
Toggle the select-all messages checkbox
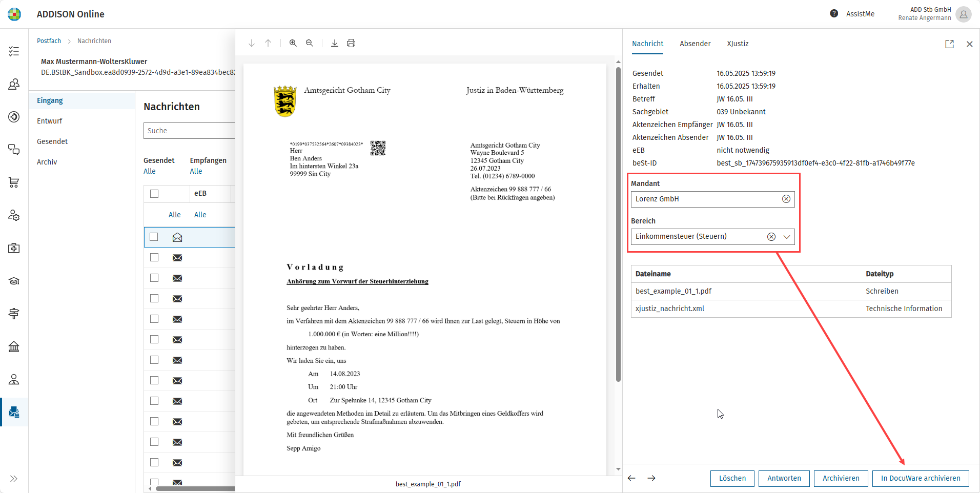coord(154,194)
